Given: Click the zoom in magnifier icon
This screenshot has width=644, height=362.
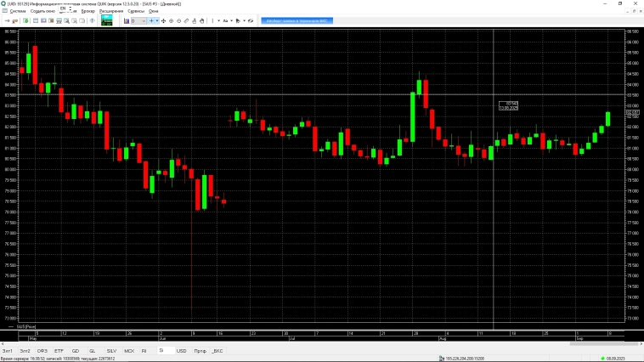Looking at the screenshot, I should [x=172, y=20].
